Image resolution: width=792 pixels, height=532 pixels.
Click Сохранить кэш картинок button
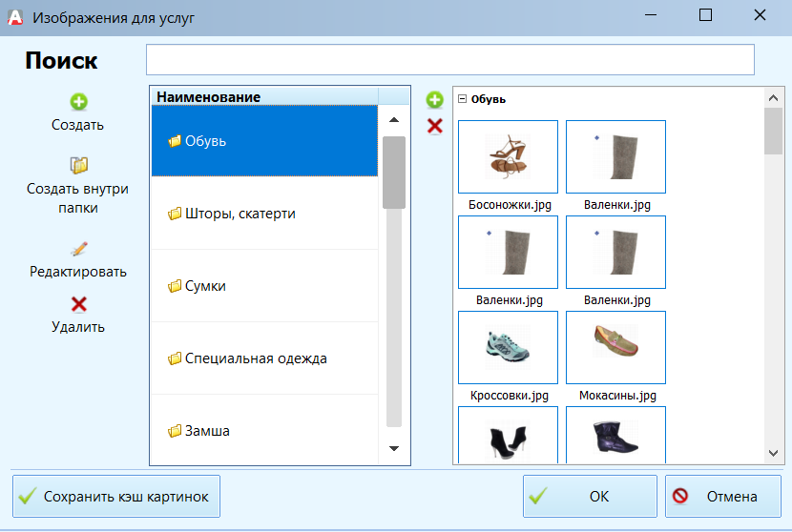pos(116,496)
